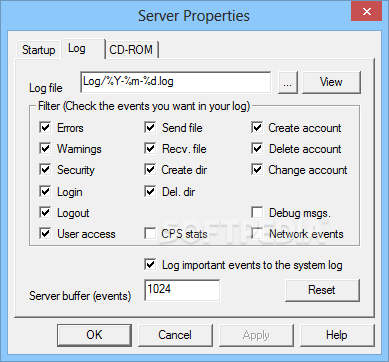Screen dimensions: 389x362
Task: Uncheck the Errors checkbox
Action: (x=45, y=128)
